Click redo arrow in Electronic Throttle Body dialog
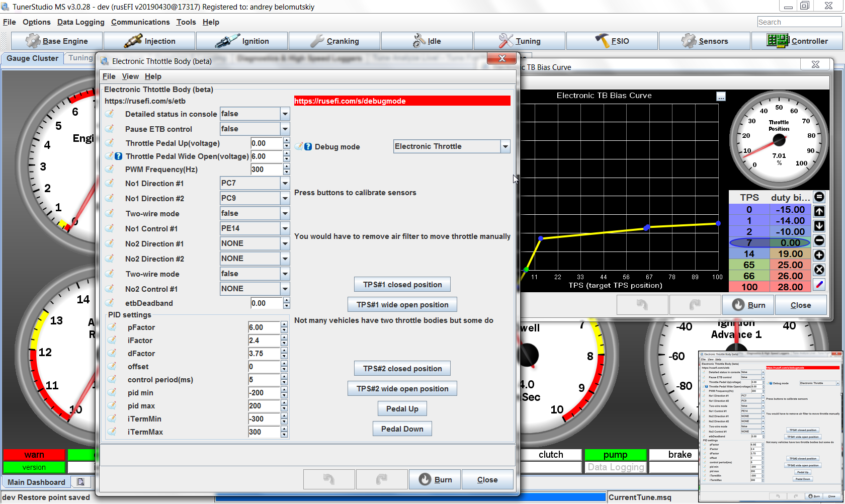845x504 pixels. [x=382, y=479]
